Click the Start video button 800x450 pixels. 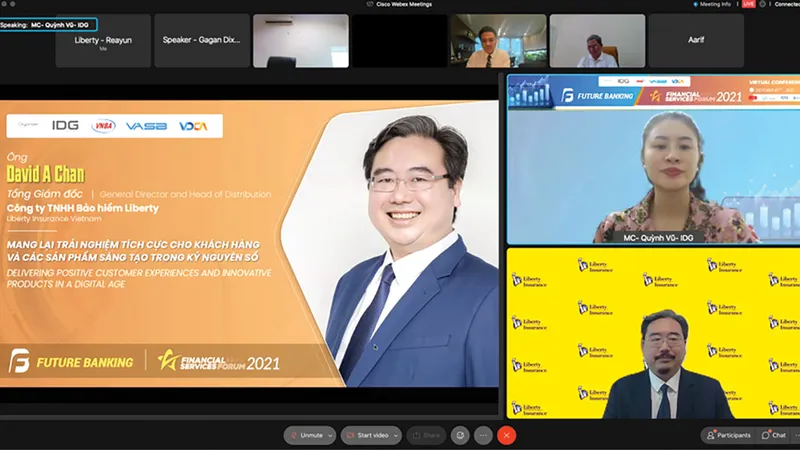(x=367, y=435)
